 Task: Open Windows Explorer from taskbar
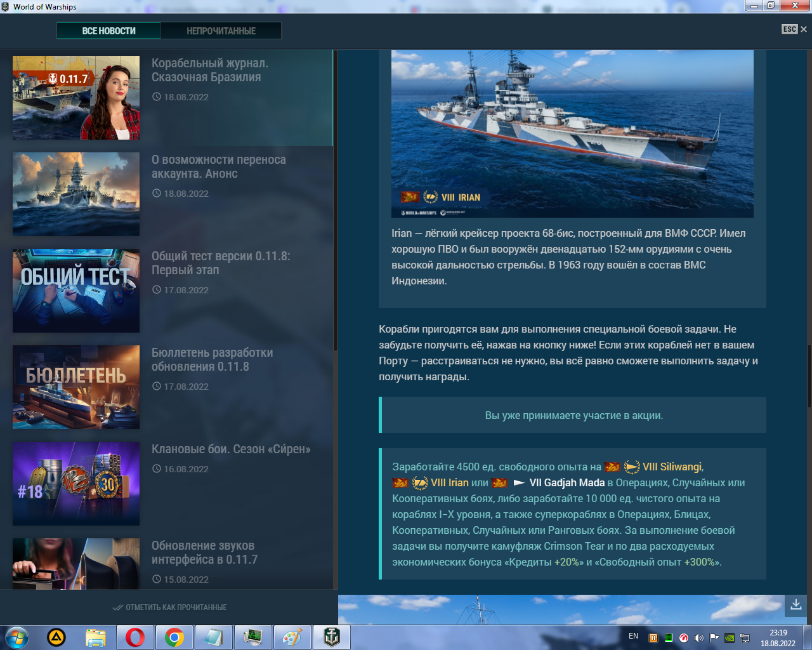tap(95, 637)
